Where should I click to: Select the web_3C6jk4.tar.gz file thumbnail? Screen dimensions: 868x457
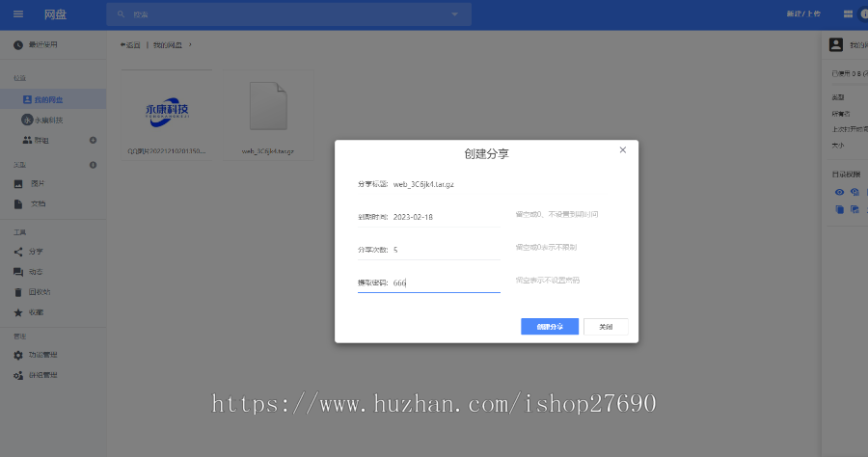click(x=268, y=115)
